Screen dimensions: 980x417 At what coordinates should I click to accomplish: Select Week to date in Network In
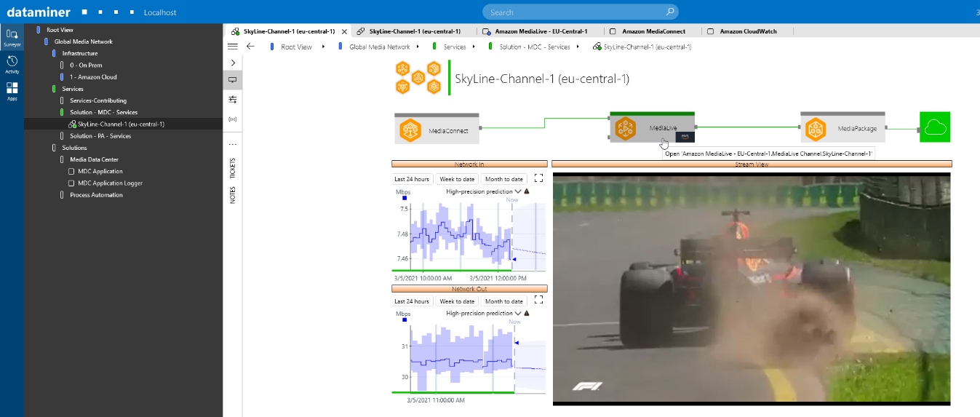coord(457,179)
